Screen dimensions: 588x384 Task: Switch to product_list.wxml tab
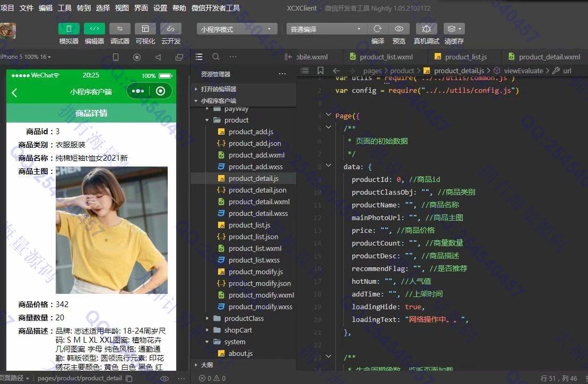(385, 57)
